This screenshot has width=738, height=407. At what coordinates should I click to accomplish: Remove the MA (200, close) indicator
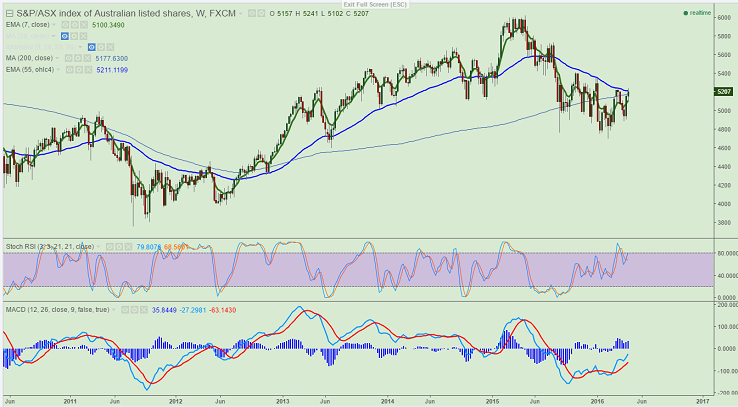click(87, 58)
